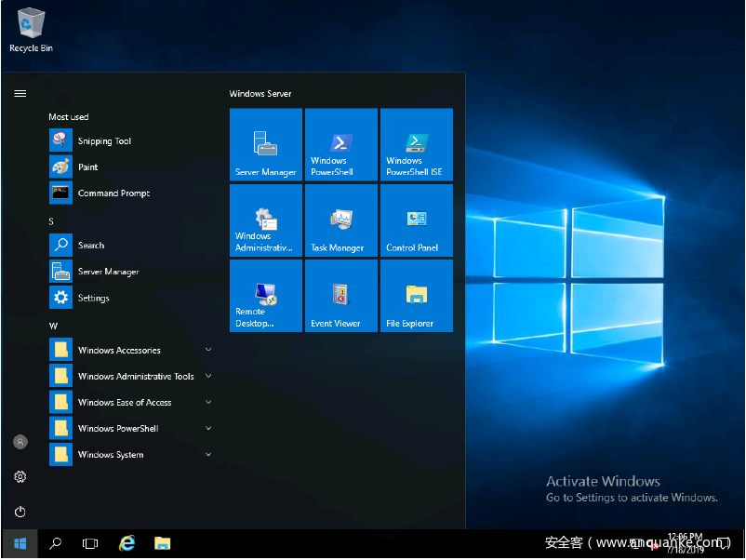Image resolution: width=746 pixels, height=560 pixels.
Task: Open Search in the app list
Action: tap(130, 245)
